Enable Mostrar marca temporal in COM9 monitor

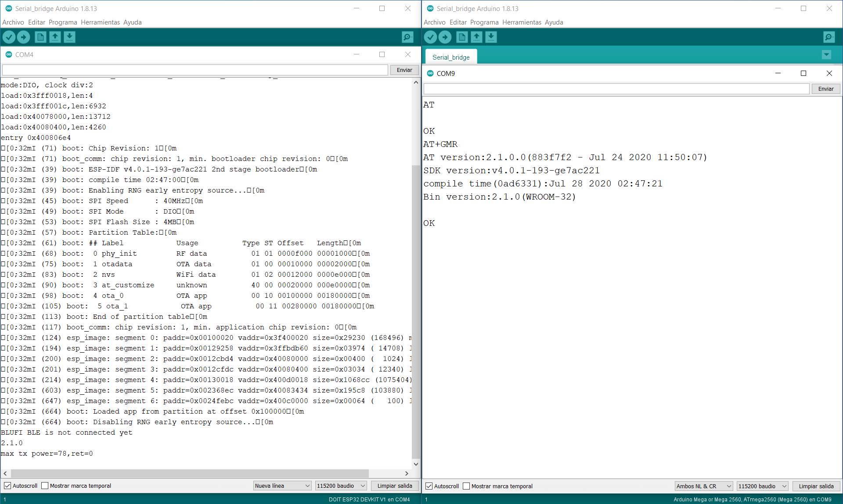[x=466, y=486]
